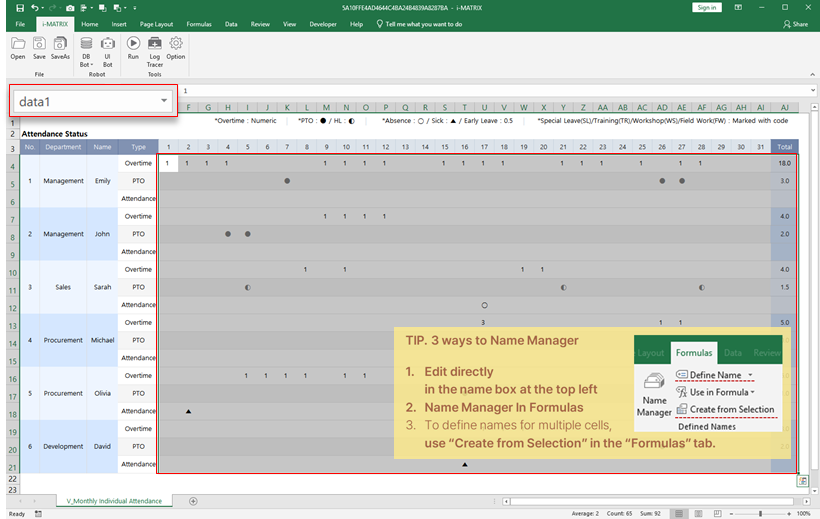Switch to the Formulas ribbon tab
Screen dimensions: 820x519
[x=199, y=23]
